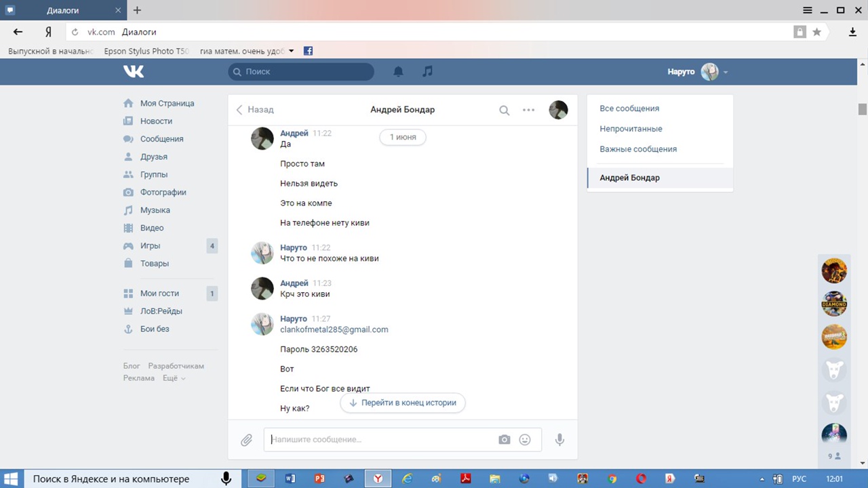Open the emoji smiley picker

tap(525, 439)
